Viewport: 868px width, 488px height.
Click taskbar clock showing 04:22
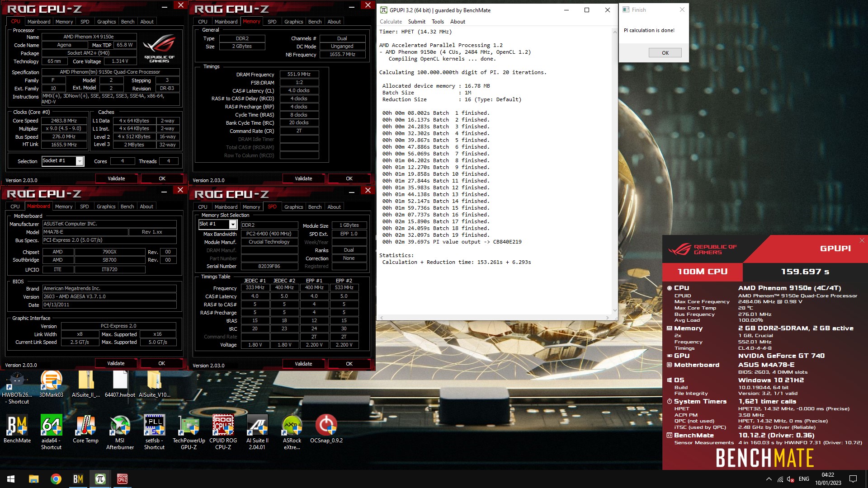pyautogui.click(x=828, y=479)
